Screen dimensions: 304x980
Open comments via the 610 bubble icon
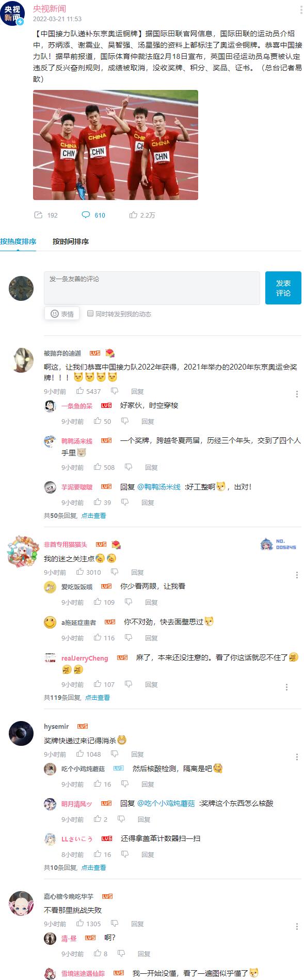click(86, 215)
